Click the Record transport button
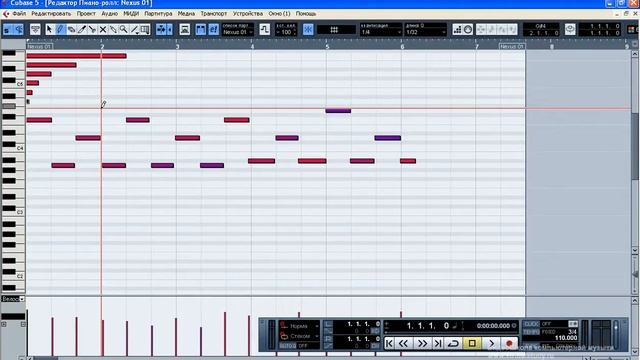 pos(509,344)
